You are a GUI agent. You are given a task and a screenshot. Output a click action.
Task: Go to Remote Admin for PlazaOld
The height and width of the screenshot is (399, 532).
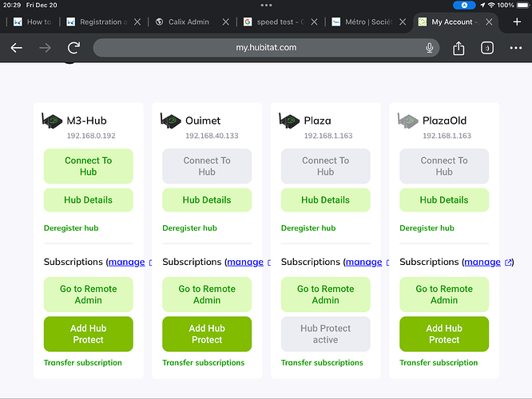[x=444, y=294]
